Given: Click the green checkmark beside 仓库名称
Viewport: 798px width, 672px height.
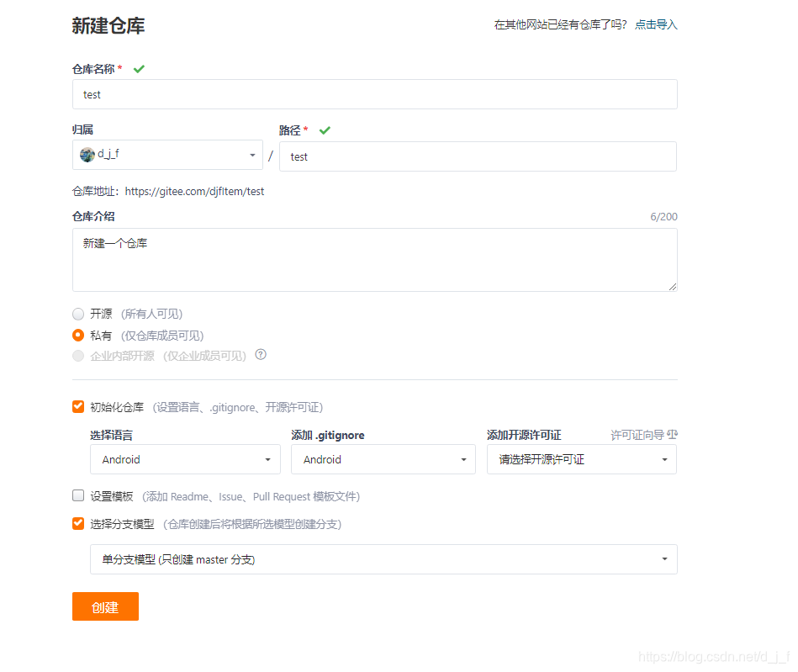Looking at the screenshot, I should coord(139,69).
